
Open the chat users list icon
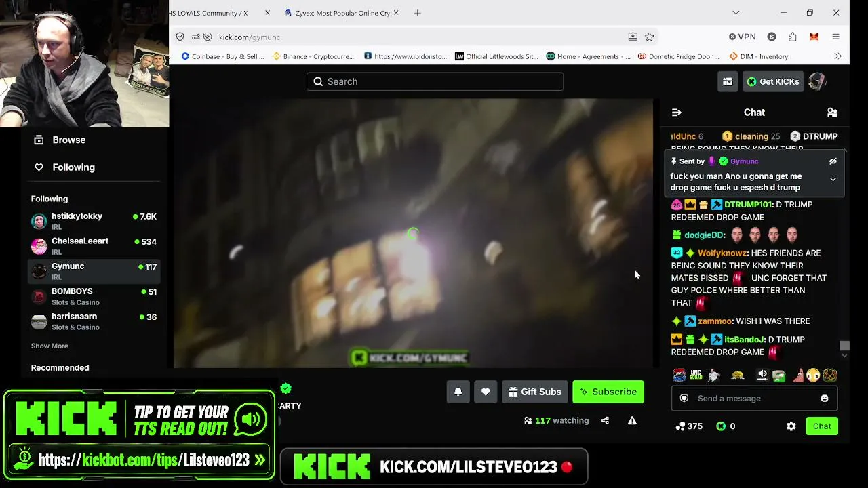(x=832, y=113)
